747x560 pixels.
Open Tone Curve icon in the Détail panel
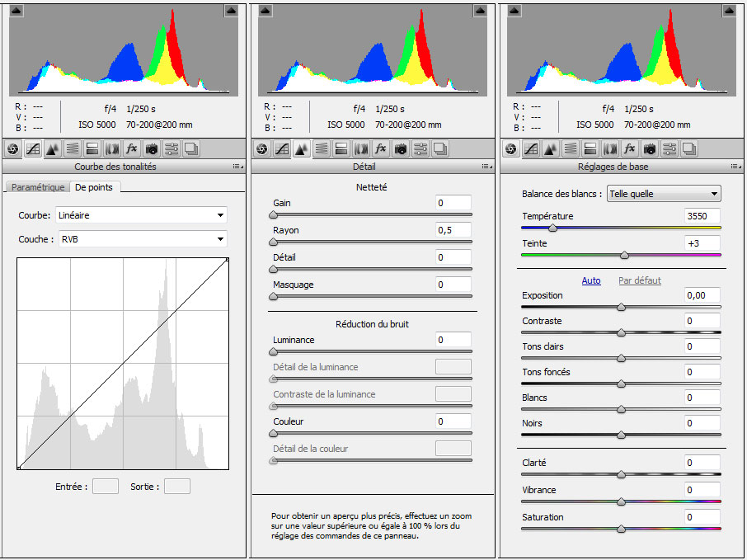click(281, 149)
